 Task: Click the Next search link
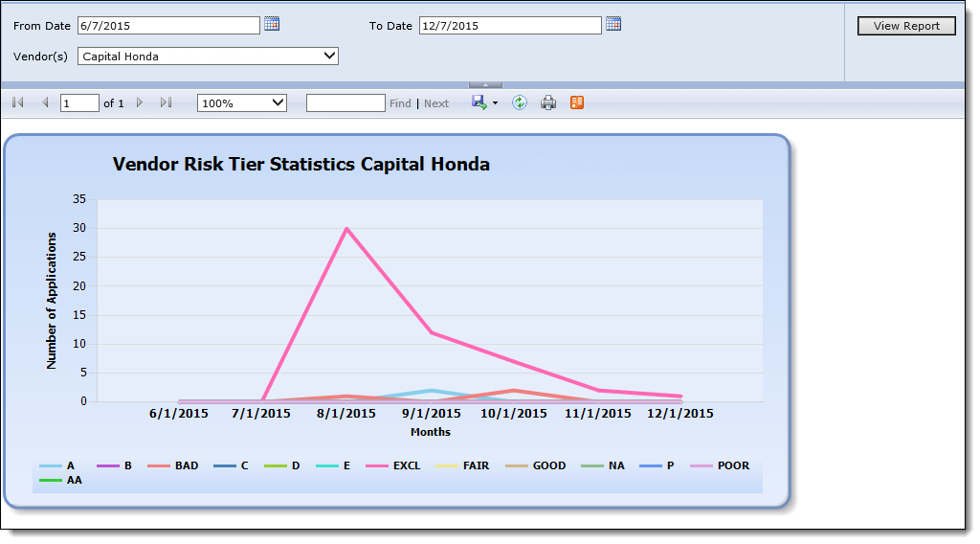[x=436, y=103]
